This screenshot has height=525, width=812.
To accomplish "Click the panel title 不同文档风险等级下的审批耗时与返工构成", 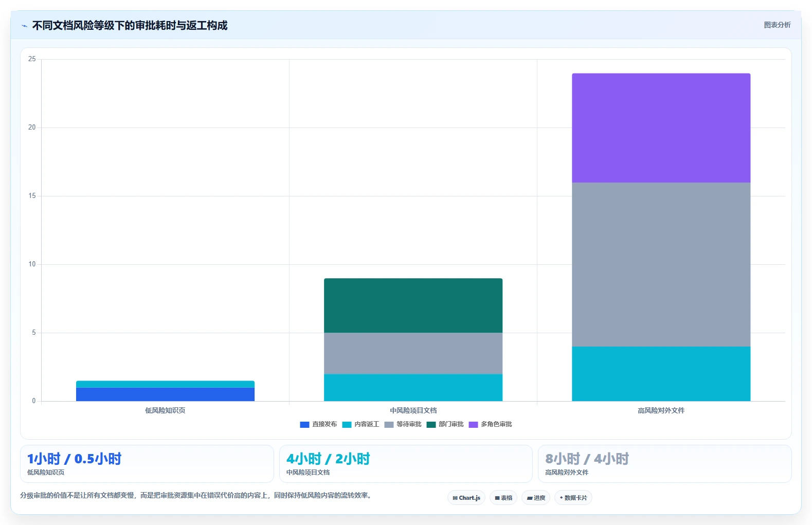I will 130,26.
